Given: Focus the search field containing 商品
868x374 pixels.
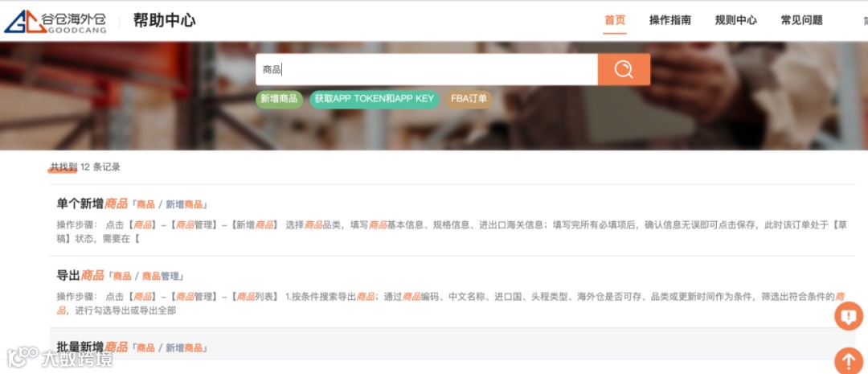Looking at the screenshot, I should coord(427,69).
